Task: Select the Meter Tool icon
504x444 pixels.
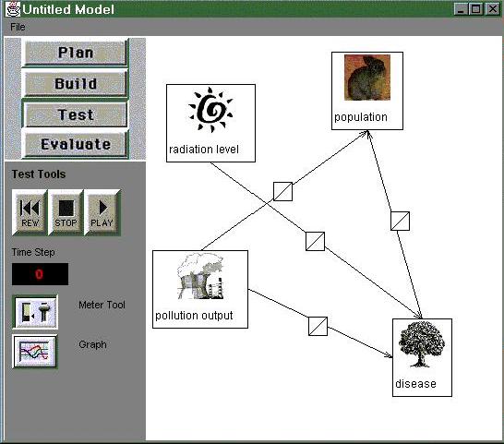Action: coord(35,312)
